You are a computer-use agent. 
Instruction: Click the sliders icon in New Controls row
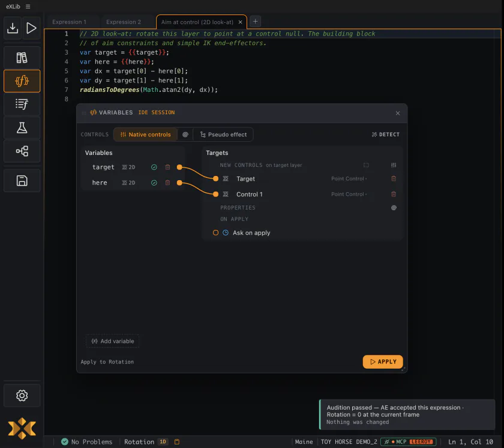pos(394,165)
